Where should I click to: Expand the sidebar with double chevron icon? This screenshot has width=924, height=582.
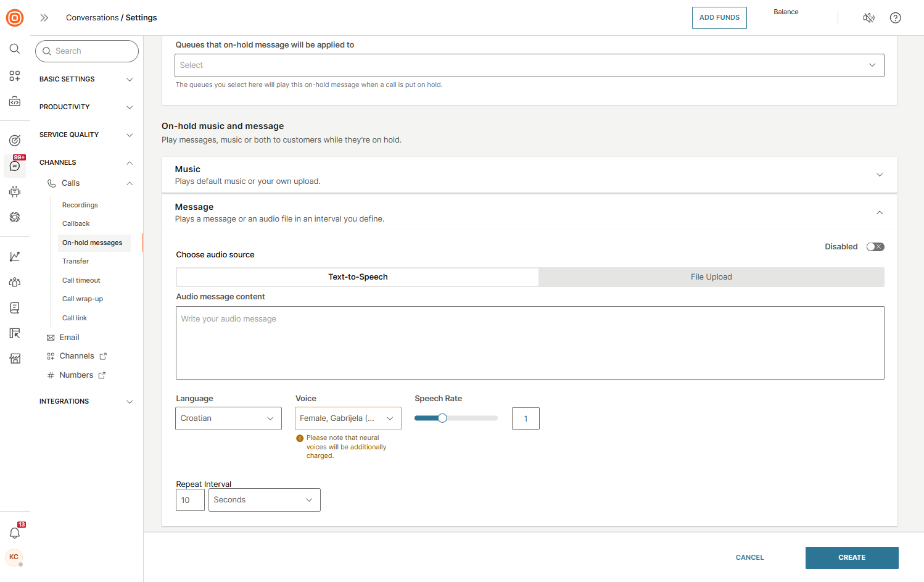click(44, 18)
